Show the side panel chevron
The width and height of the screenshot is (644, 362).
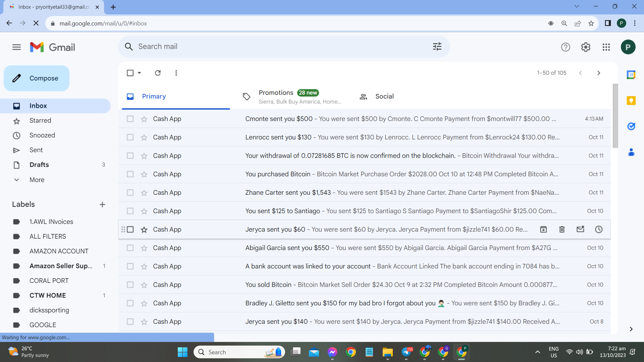[631, 329]
